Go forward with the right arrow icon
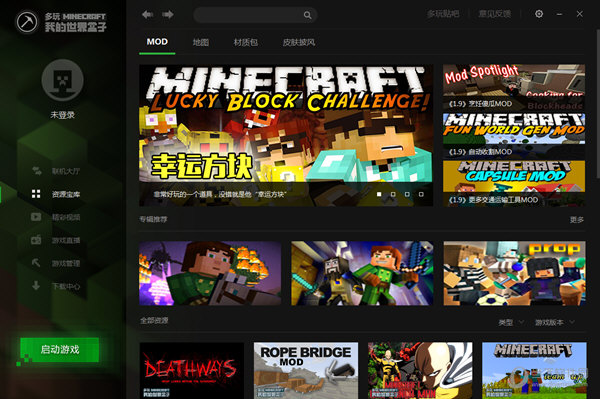Screen dimensions: 600x399 [x=168, y=15]
